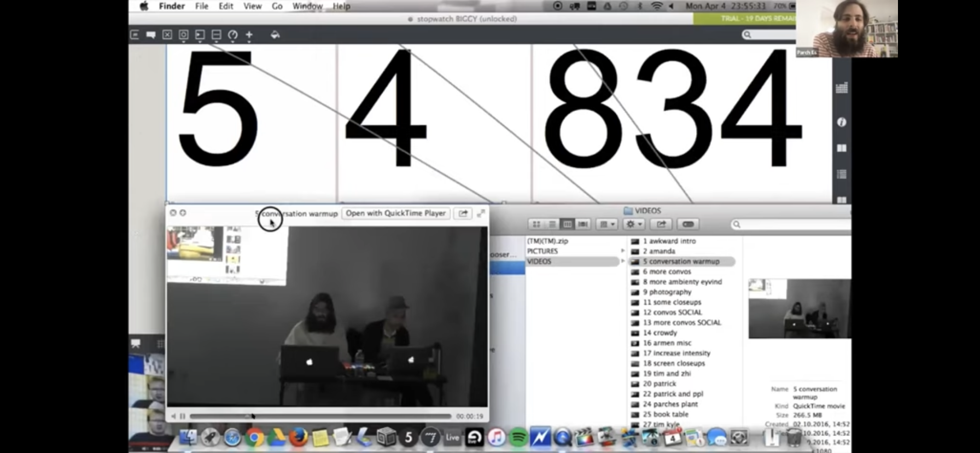Image resolution: width=980 pixels, height=453 pixels.
Task: Open the Go menu
Action: 277,6
